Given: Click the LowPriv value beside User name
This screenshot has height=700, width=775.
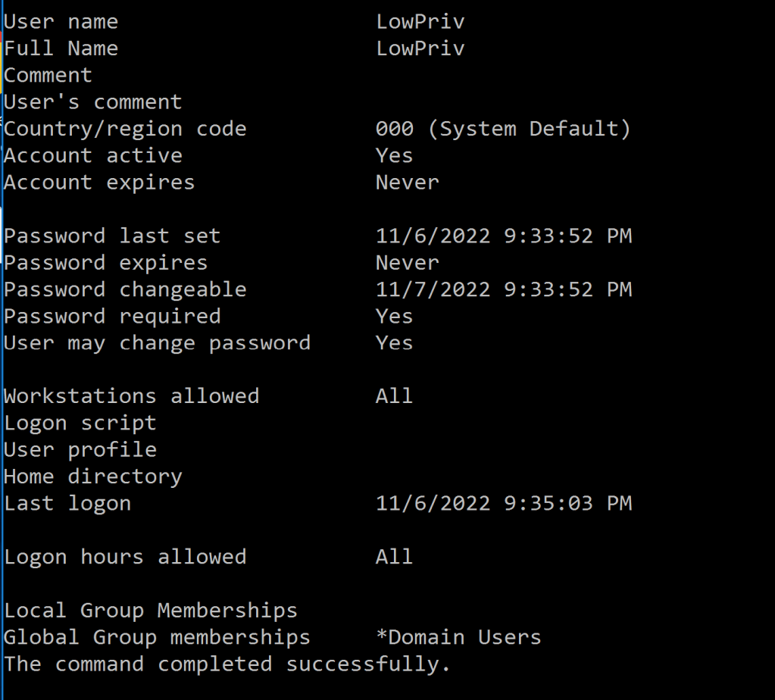Looking at the screenshot, I should coord(420,22).
